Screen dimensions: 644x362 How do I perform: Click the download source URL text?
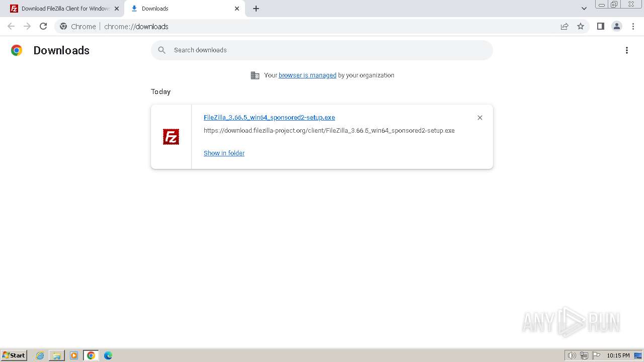coord(329,131)
